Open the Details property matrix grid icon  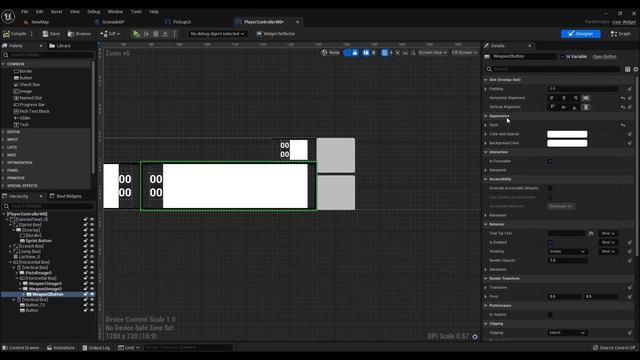pyautogui.click(x=627, y=69)
